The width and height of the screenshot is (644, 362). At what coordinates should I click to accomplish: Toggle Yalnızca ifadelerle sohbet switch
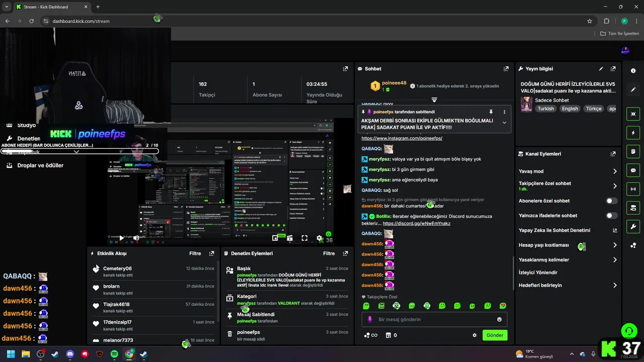click(611, 216)
